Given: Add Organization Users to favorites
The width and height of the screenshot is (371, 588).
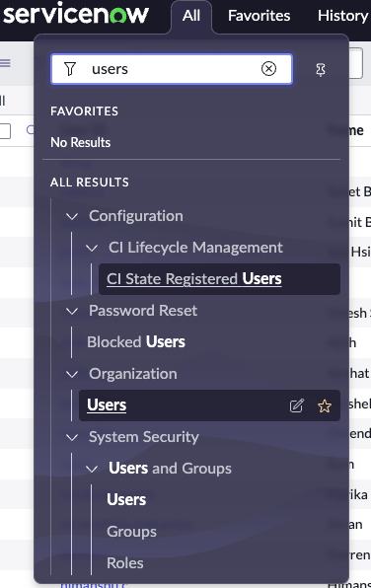Looking at the screenshot, I should (325, 405).
